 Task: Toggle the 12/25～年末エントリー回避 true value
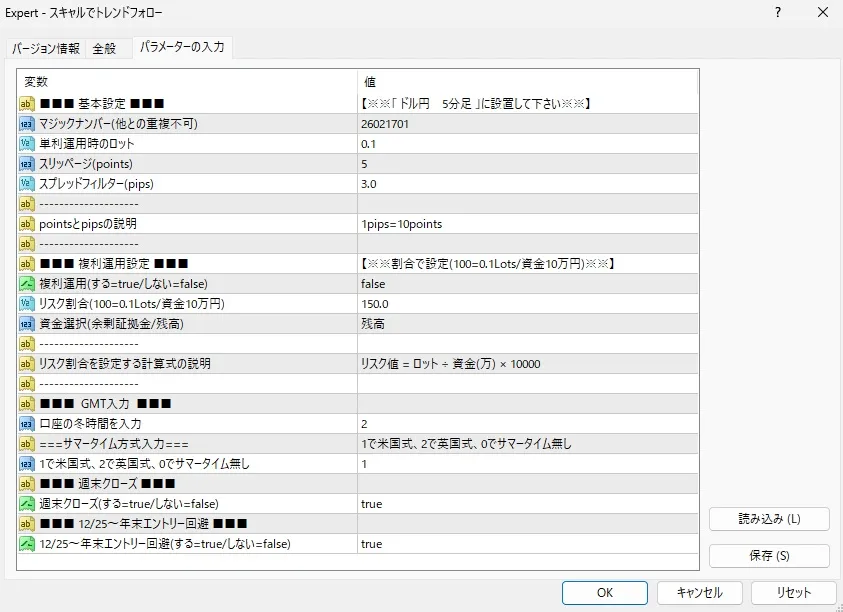[x=371, y=544]
